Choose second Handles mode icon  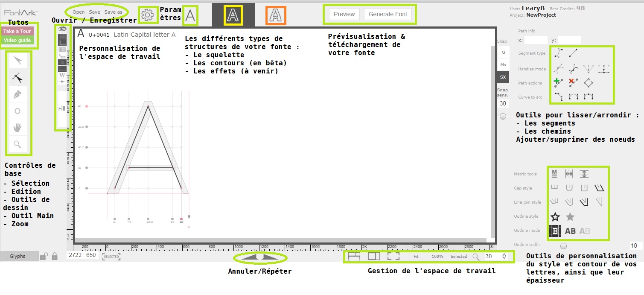coord(574,68)
